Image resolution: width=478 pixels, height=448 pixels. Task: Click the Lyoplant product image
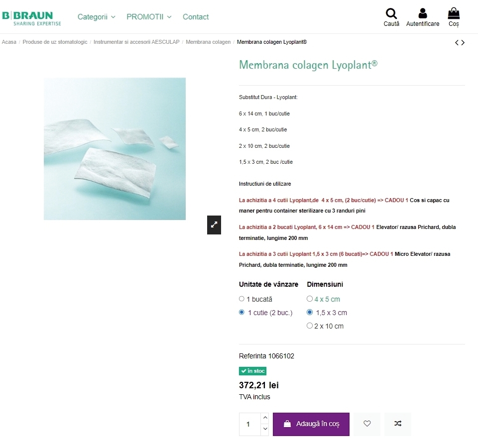click(115, 149)
